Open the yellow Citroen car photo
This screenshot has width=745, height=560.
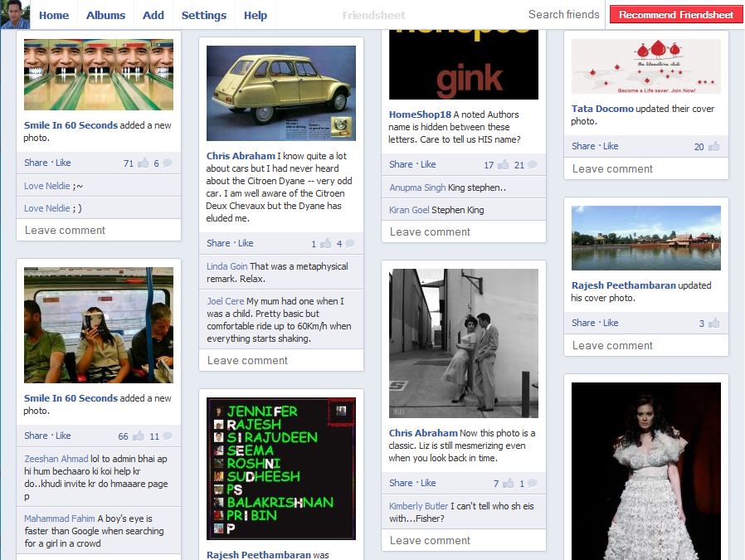pos(281,93)
